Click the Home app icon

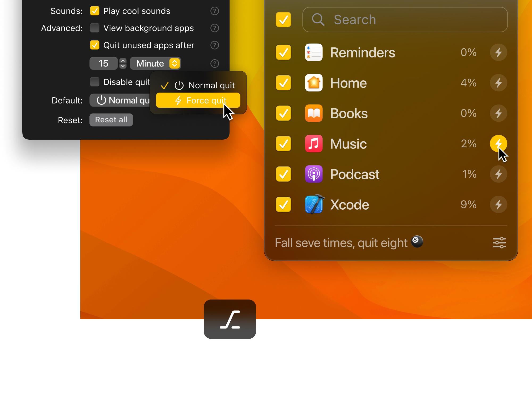coord(314,83)
